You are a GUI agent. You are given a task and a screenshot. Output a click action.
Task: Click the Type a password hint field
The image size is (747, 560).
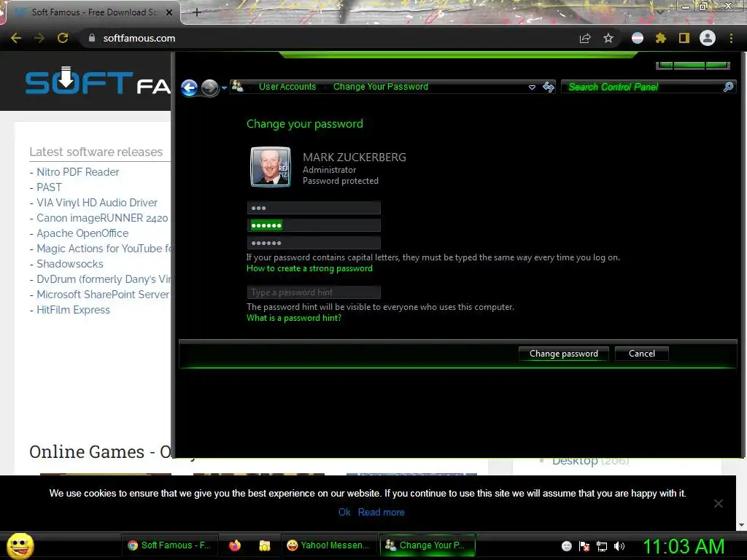[314, 292]
